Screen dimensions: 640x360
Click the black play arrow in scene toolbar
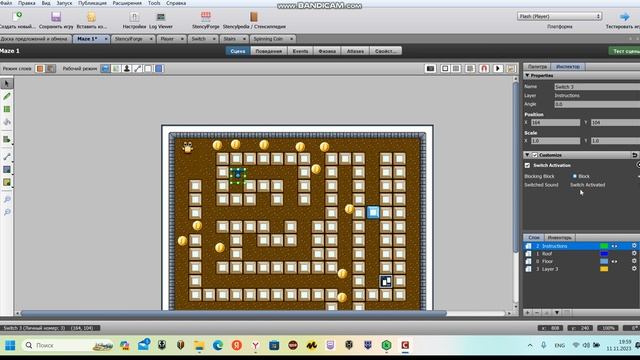pos(498,69)
